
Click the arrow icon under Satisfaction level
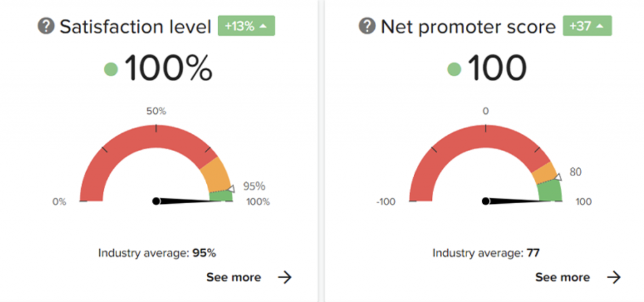[x=285, y=277]
